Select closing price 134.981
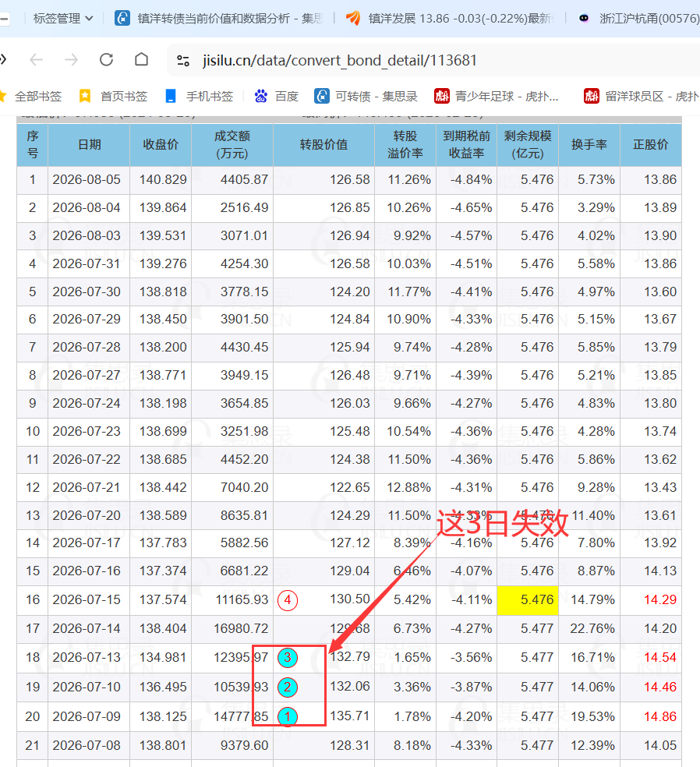Viewport: 700px width, 767px height. (x=163, y=657)
